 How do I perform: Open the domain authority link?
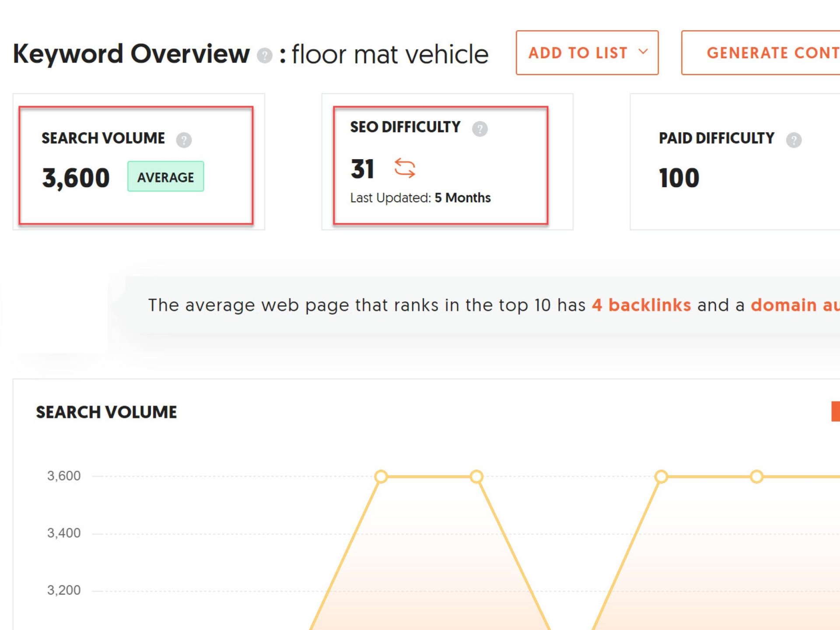(794, 305)
